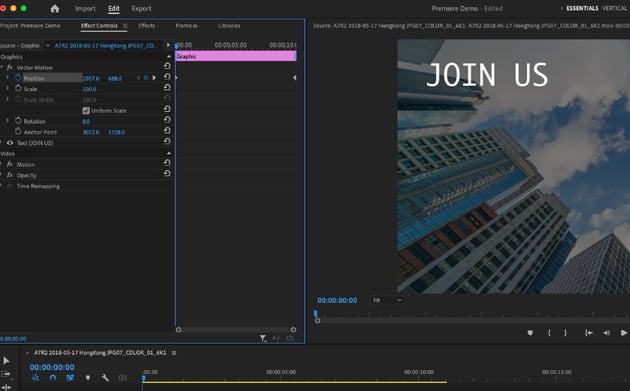Open the Effect Controls panel menu icon

pyautogui.click(x=125, y=26)
